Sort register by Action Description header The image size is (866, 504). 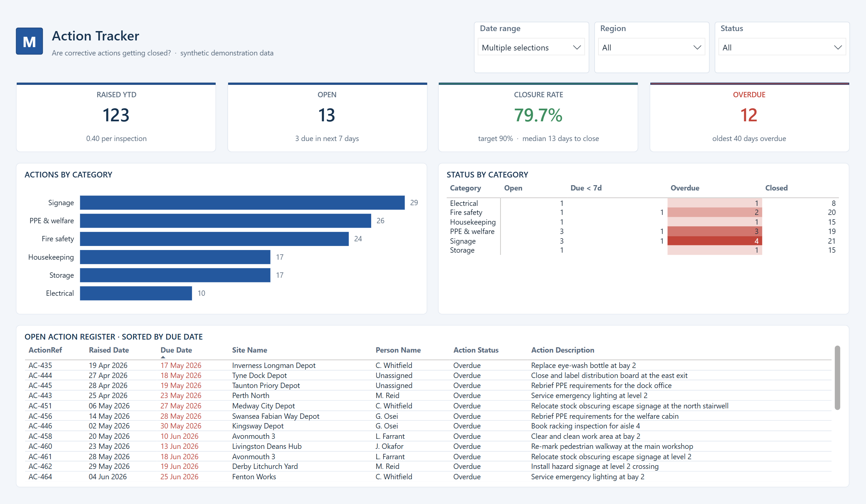[x=562, y=350]
